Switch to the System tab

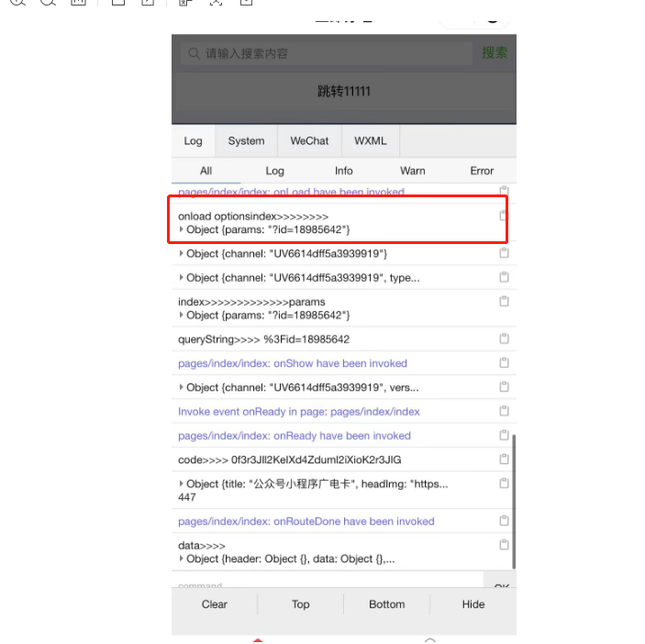click(x=246, y=141)
